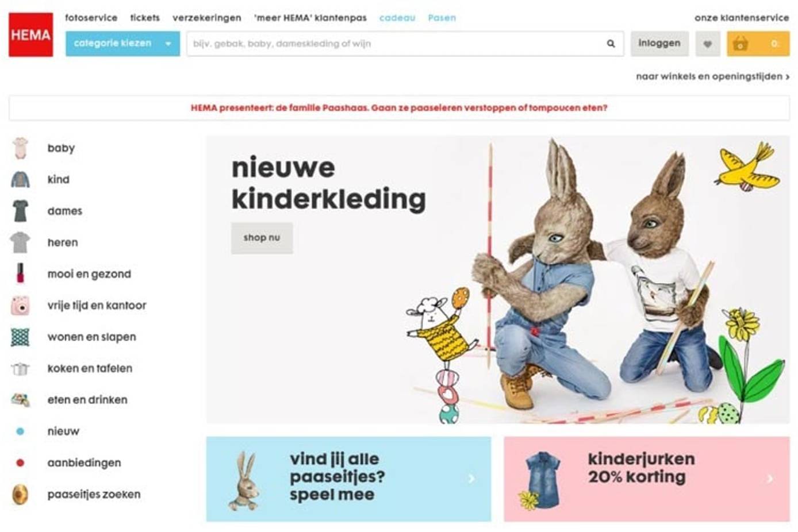This screenshot has height=532, width=798.
Task: Open the categorie kiezen dropdown
Action: tap(122, 44)
